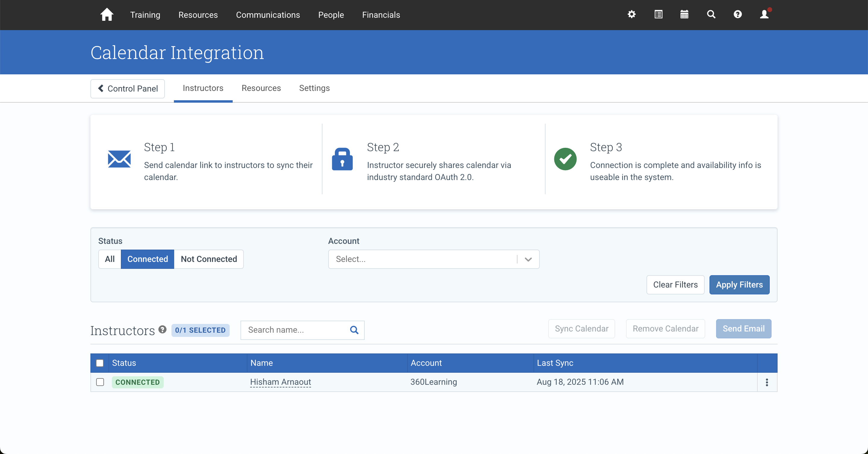Select the Not Connected status filter
Viewport: 868px width, 454px height.
[x=209, y=259]
